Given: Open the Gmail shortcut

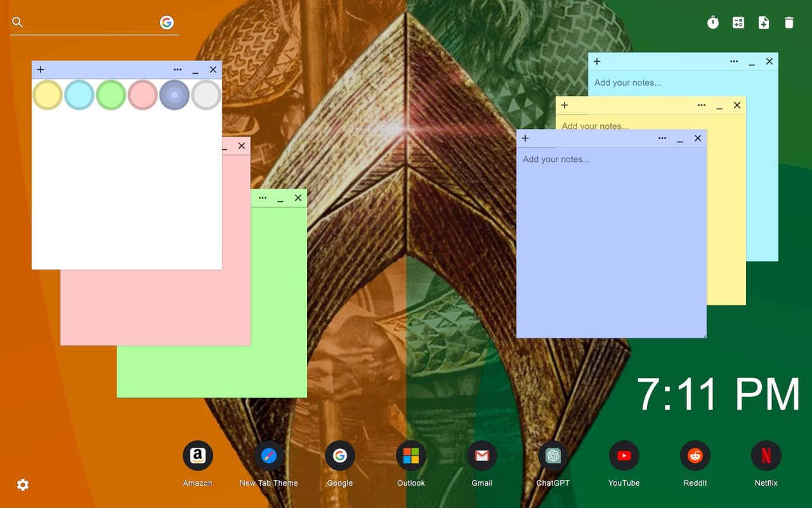Looking at the screenshot, I should (x=482, y=456).
